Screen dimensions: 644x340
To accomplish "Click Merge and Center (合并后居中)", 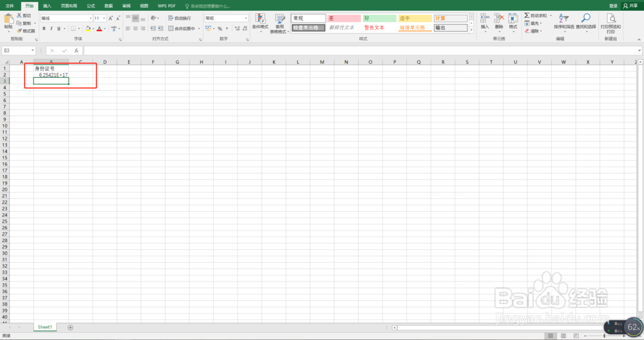I will pos(182,28).
